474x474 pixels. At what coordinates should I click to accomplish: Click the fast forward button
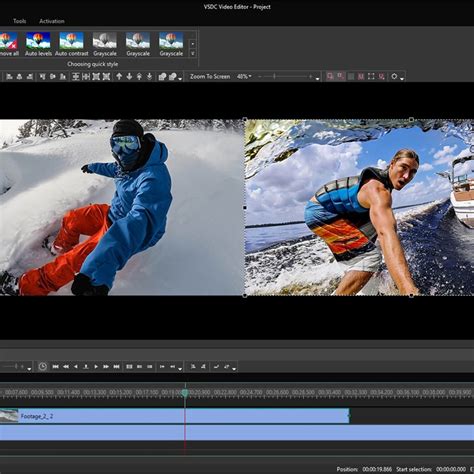tap(106, 367)
